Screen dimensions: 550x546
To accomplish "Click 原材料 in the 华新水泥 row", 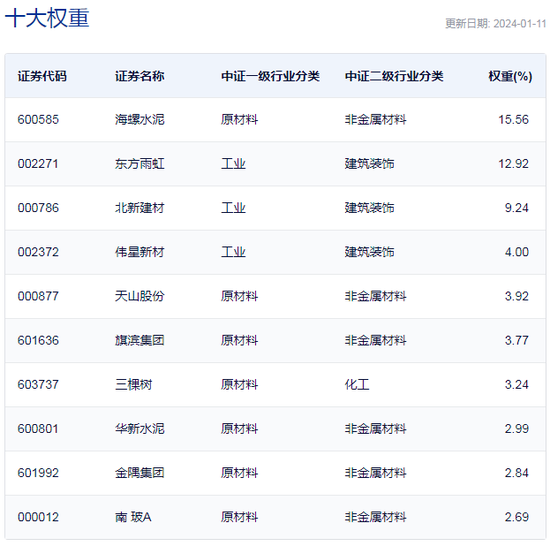I will (239, 429).
